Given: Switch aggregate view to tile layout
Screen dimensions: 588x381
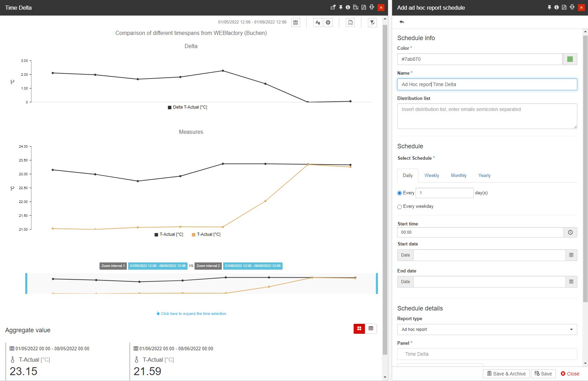Looking at the screenshot, I should click(359, 328).
